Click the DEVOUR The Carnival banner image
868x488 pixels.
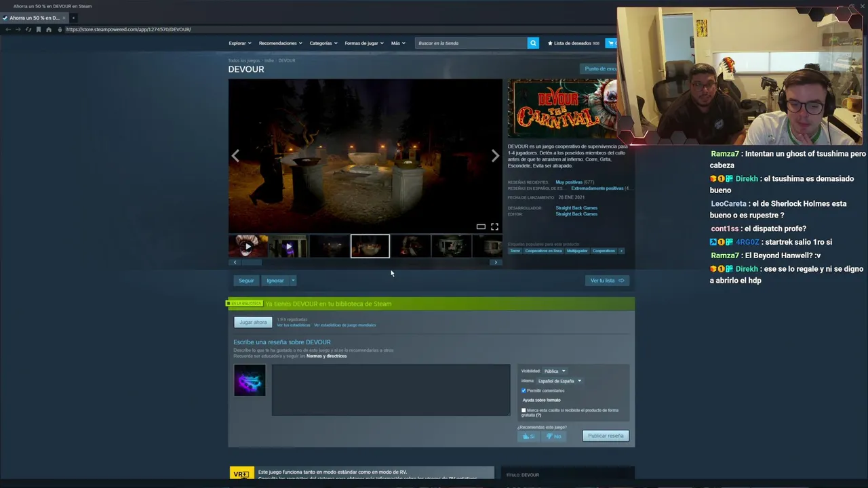coord(562,108)
